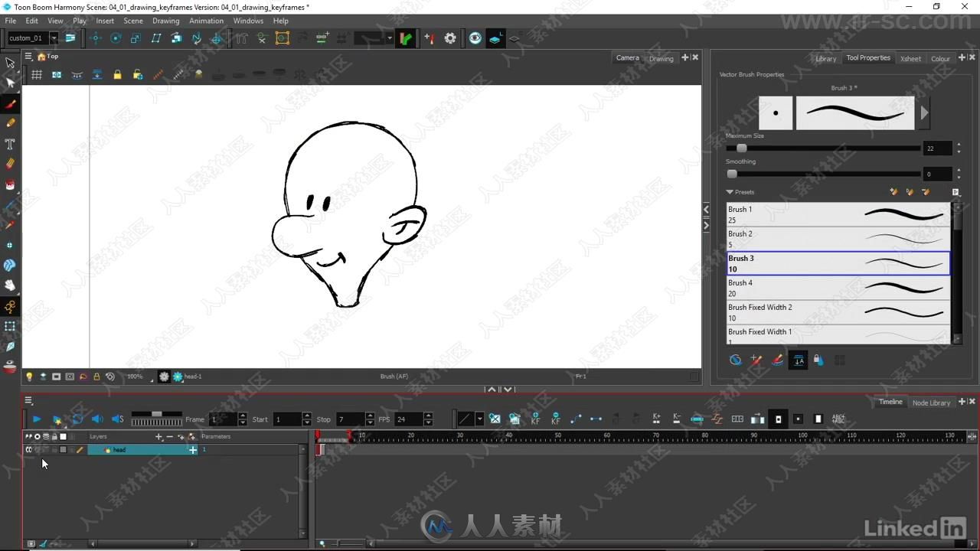Open the Animation menu
Viewport: 980px width, 551px height.
tap(206, 21)
